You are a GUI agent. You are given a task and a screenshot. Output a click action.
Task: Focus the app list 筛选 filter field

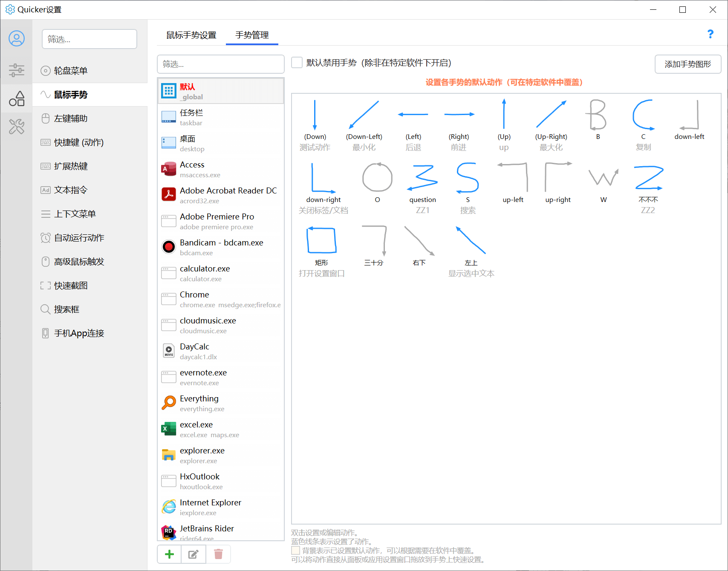(220, 64)
